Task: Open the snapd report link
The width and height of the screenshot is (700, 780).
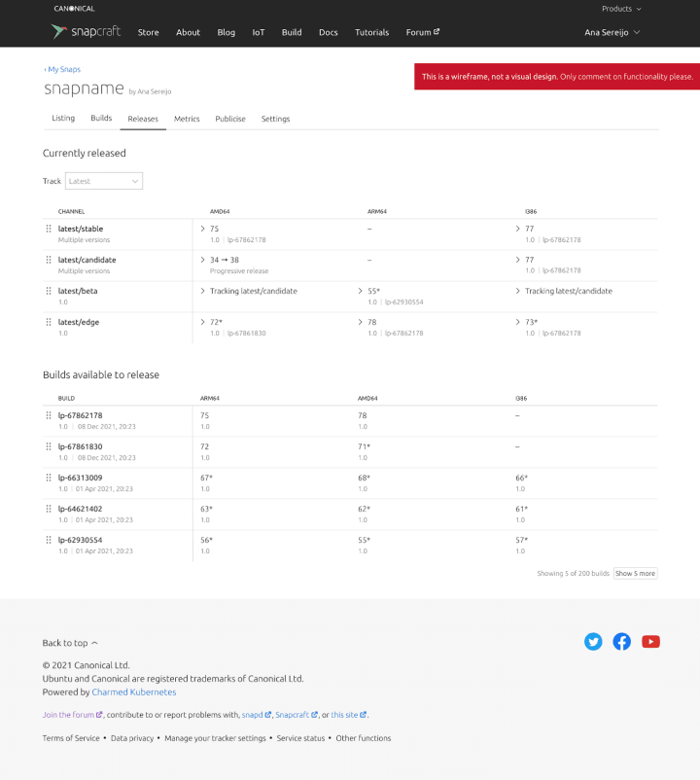Action: pyautogui.click(x=257, y=715)
